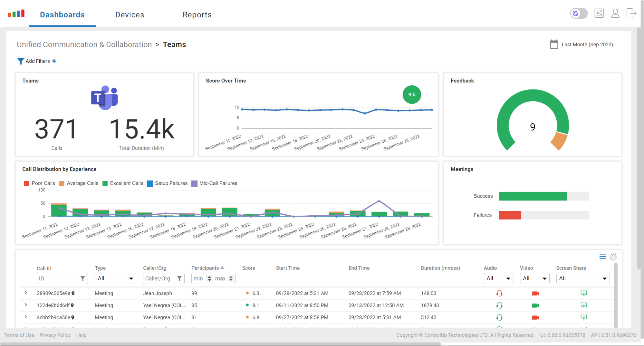This screenshot has width=644, height=346.
Task: Open the calendar date picker icon
Action: pos(554,44)
